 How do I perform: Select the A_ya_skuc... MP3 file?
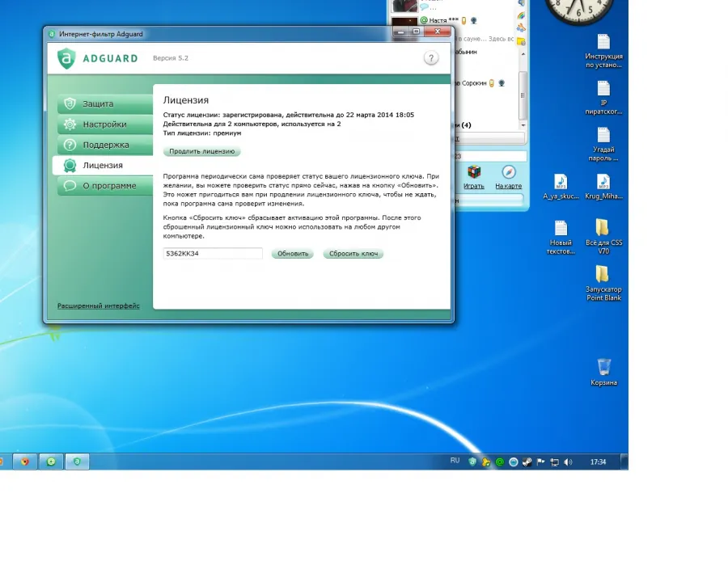(561, 187)
